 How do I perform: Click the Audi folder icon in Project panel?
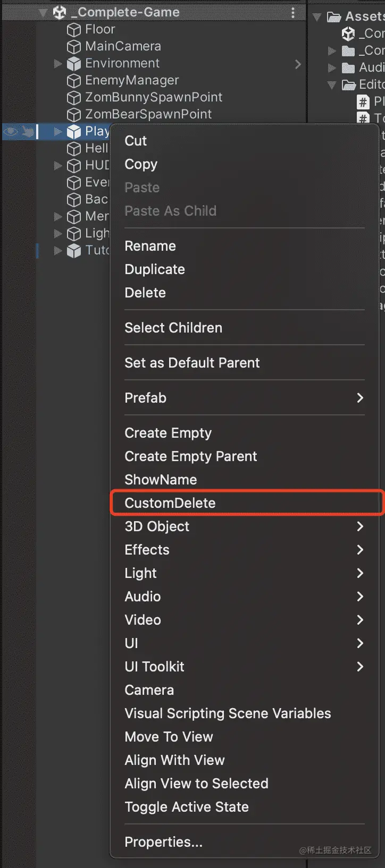click(348, 68)
